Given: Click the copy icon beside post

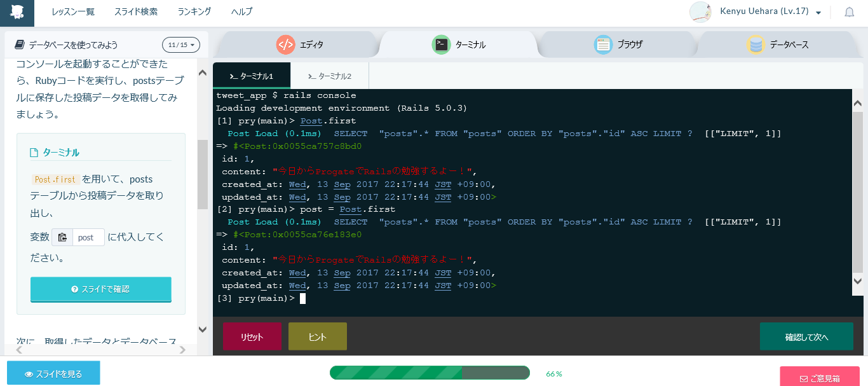Looking at the screenshot, I should click(x=62, y=237).
